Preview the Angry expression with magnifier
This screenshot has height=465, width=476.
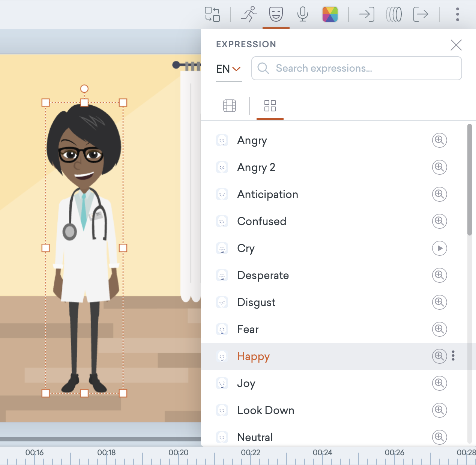(x=439, y=140)
